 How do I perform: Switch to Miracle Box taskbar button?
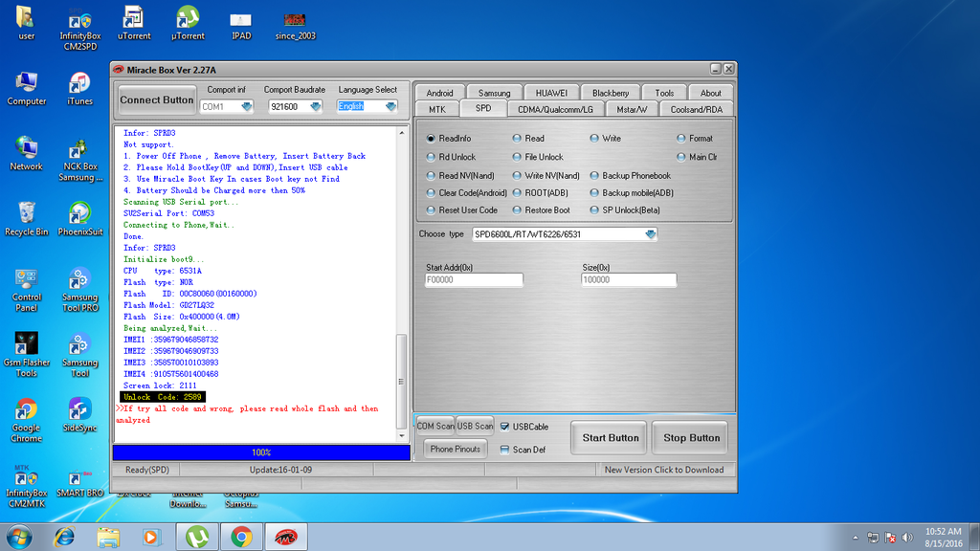tap(286, 537)
